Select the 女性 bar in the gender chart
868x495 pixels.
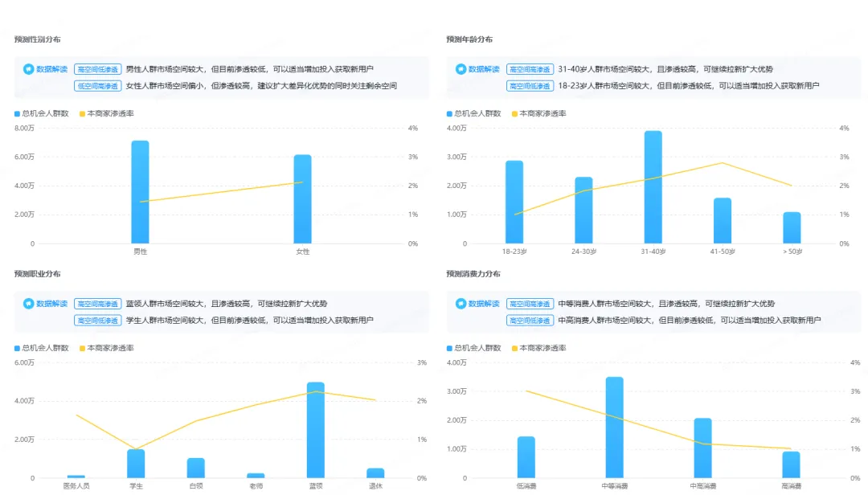click(x=302, y=198)
